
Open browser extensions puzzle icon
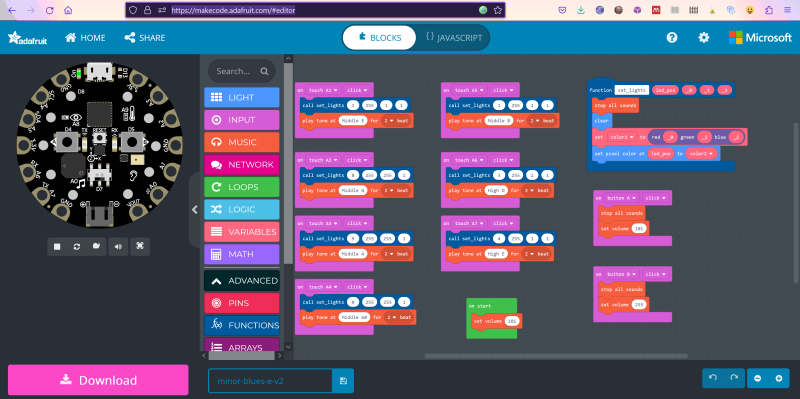tap(769, 10)
